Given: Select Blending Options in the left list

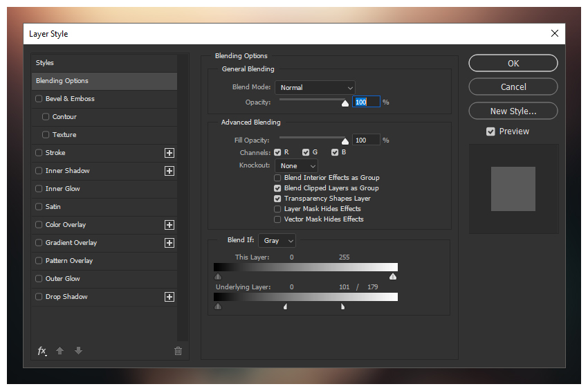Looking at the screenshot, I should click(x=104, y=81).
